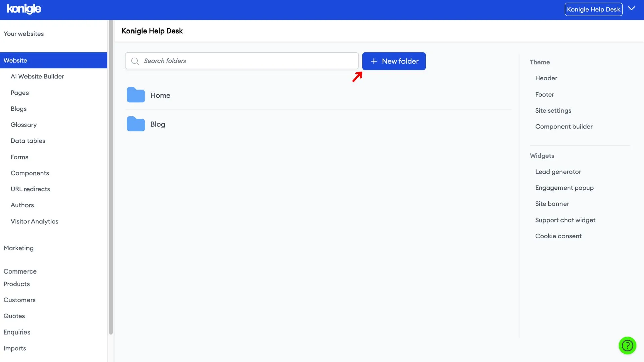The width and height of the screenshot is (644, 362).
Task: Open the Pages section
Action: [x=19, y=93]
